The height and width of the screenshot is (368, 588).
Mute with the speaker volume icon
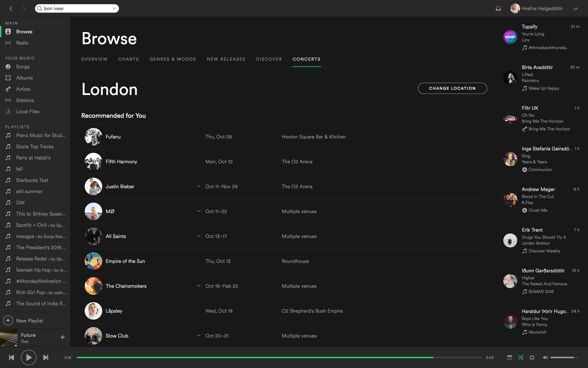545,357
